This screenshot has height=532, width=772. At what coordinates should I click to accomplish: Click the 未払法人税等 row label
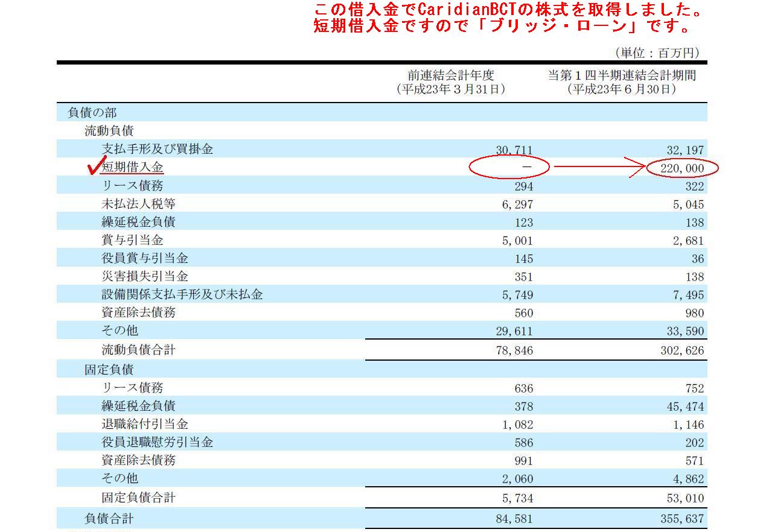tap(138, 204)
